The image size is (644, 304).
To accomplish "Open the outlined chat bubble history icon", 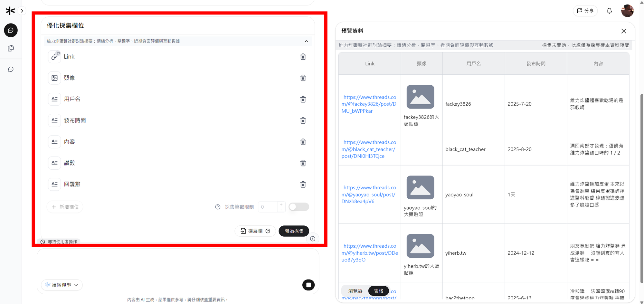I will pyautogui.click(x=11, y=69).
